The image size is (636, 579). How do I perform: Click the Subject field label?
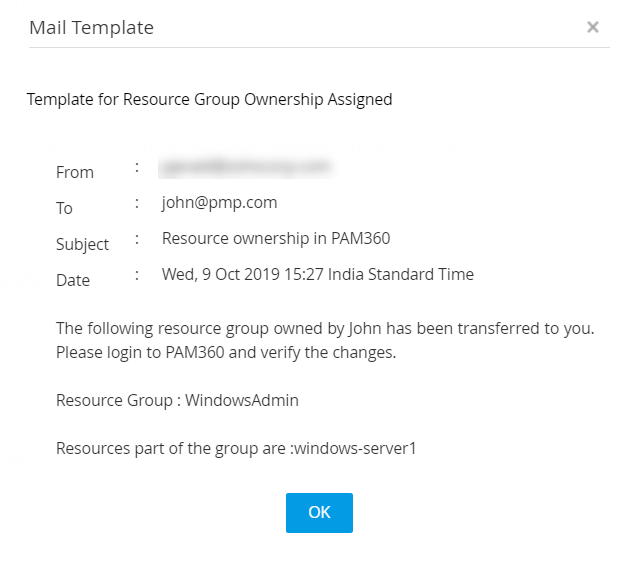[x=83, y=244]
